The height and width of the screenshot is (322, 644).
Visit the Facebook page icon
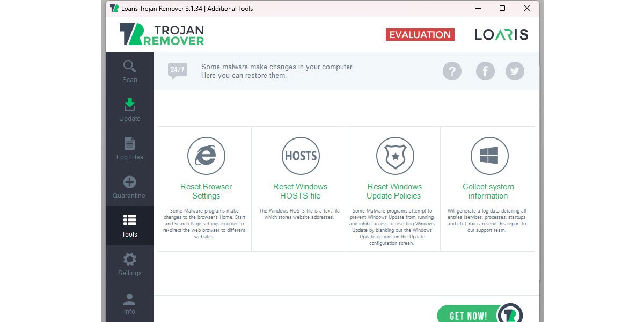click(x=485, y=71)
